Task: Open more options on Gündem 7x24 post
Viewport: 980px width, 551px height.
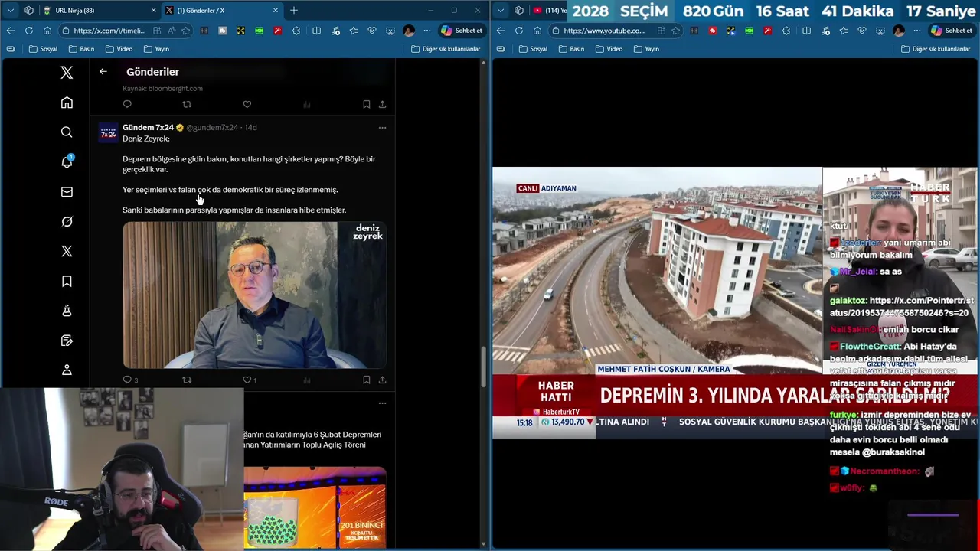Action: tap(382, 128)
